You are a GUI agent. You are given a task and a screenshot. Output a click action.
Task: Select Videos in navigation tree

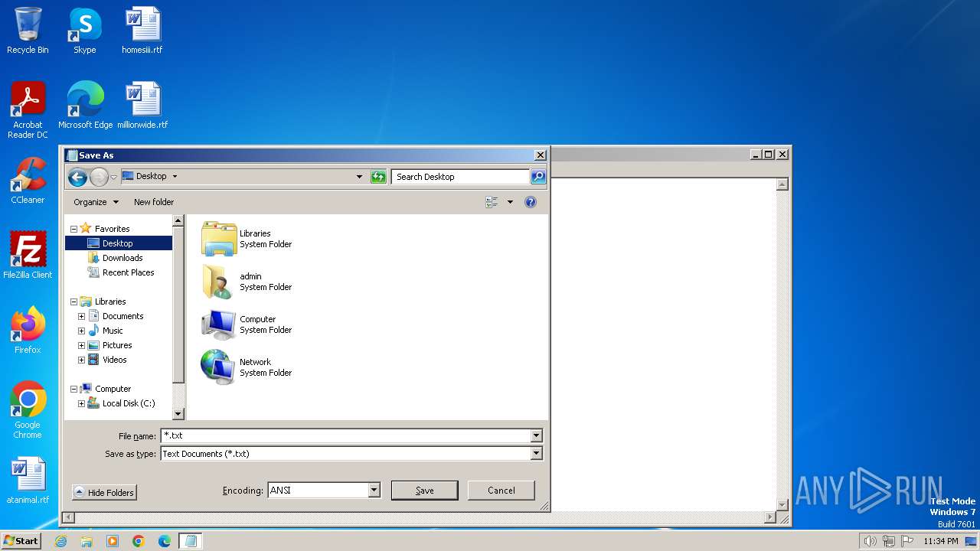114,360
